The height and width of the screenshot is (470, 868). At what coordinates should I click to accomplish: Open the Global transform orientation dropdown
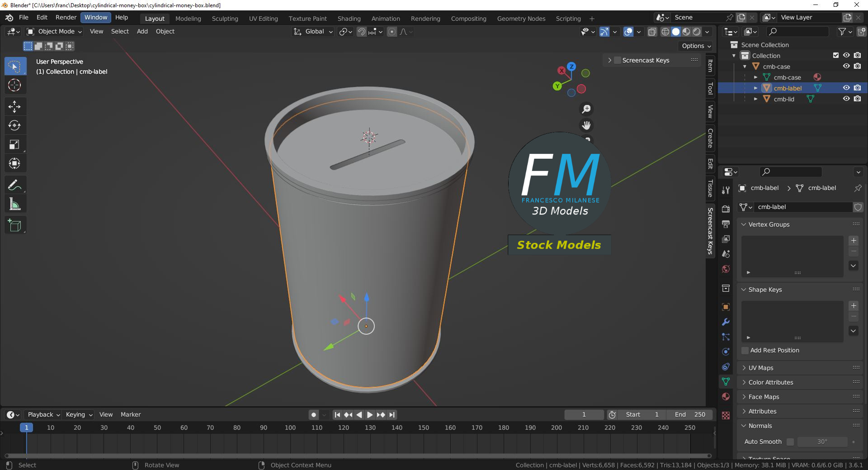(x=314, y=32)
